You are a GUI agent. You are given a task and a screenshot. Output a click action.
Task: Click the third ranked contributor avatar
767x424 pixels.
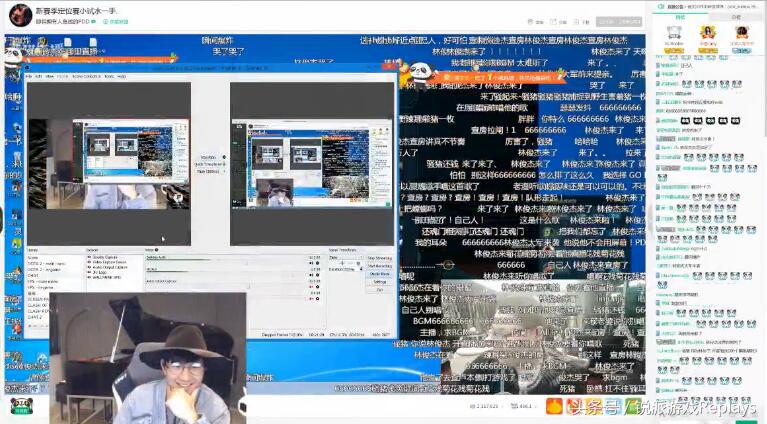pos(742,32)
